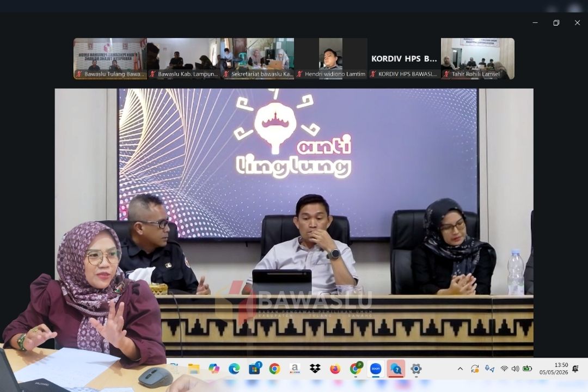This screenshot has width=588, height=392.
Task: Show hidden tray icons with the chevron
Action: tap(460, 369)
